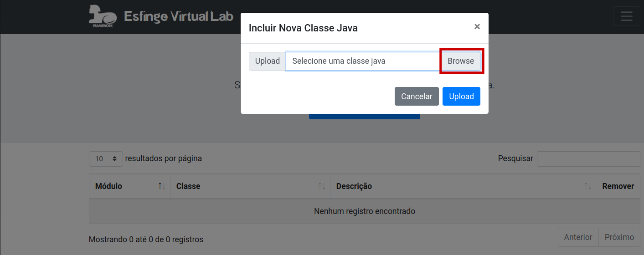The height and width of the screenshot is (255, 644).
Task: Open the results per page dropdown
Action: tap(106, 159)
